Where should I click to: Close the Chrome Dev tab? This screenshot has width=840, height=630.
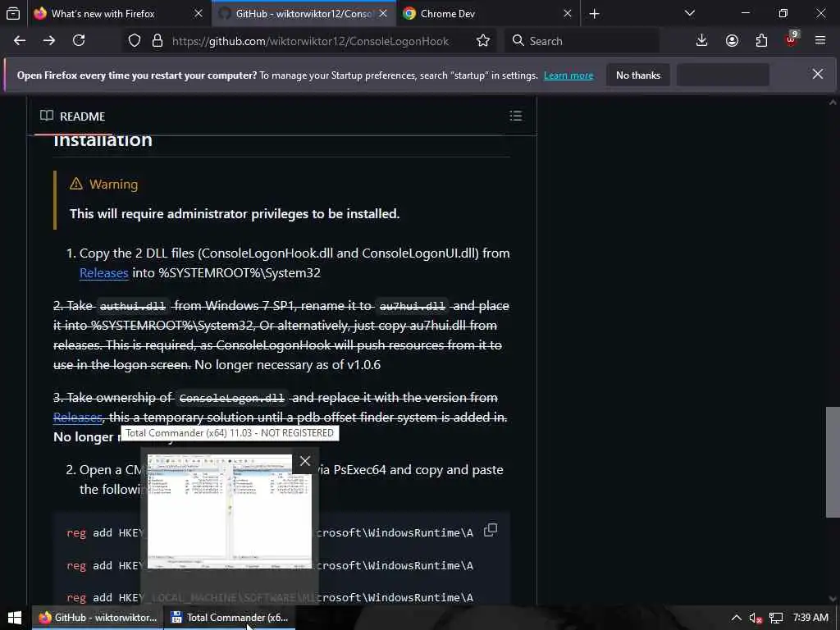(568, 14)
